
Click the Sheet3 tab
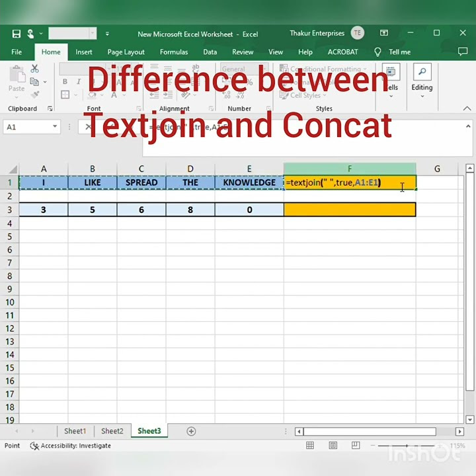[x=149, y=431]
